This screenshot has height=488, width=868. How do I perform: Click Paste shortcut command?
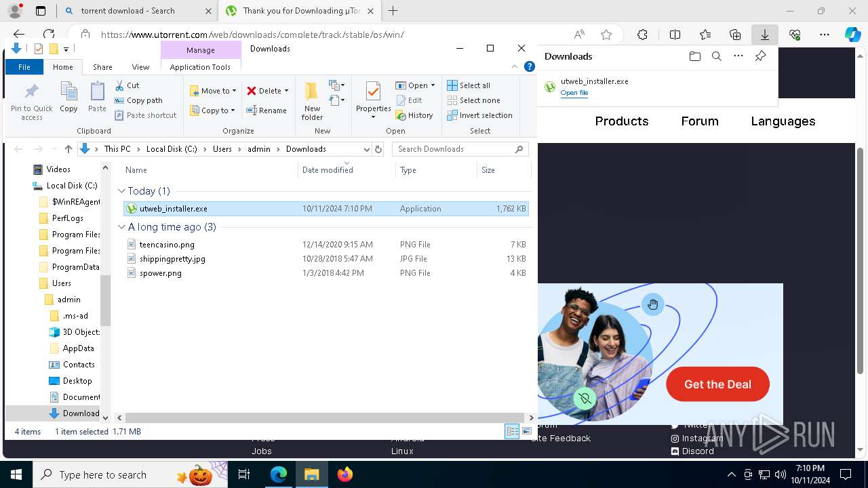pyautogui.click(x=146, y=115)
